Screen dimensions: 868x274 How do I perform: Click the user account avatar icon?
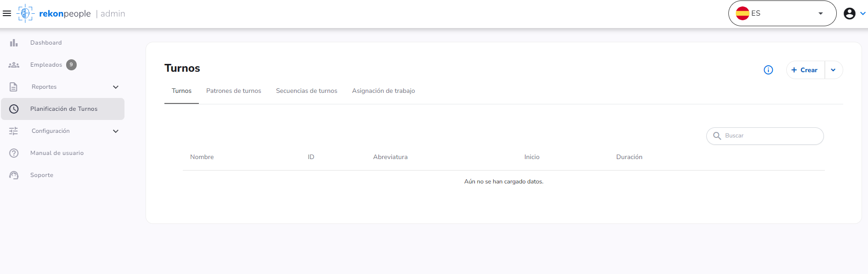tap(850, 13)
